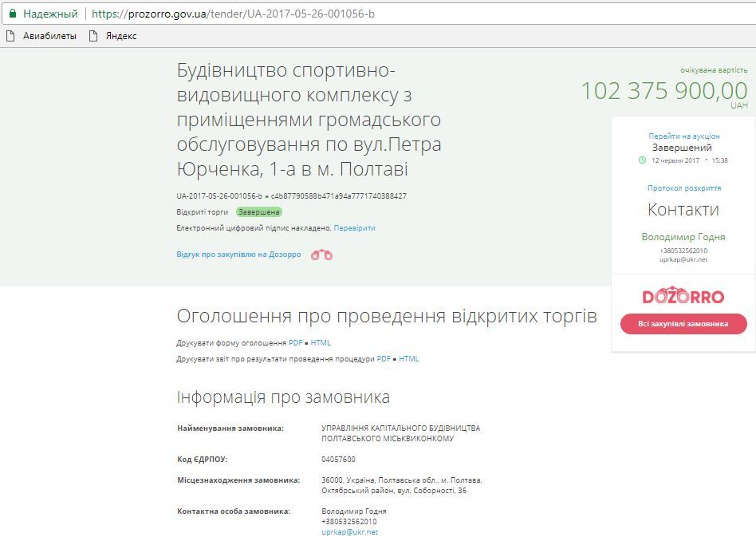Click the DOZORRO logo
The image size is (756, 541).
(x=683, y=294)
